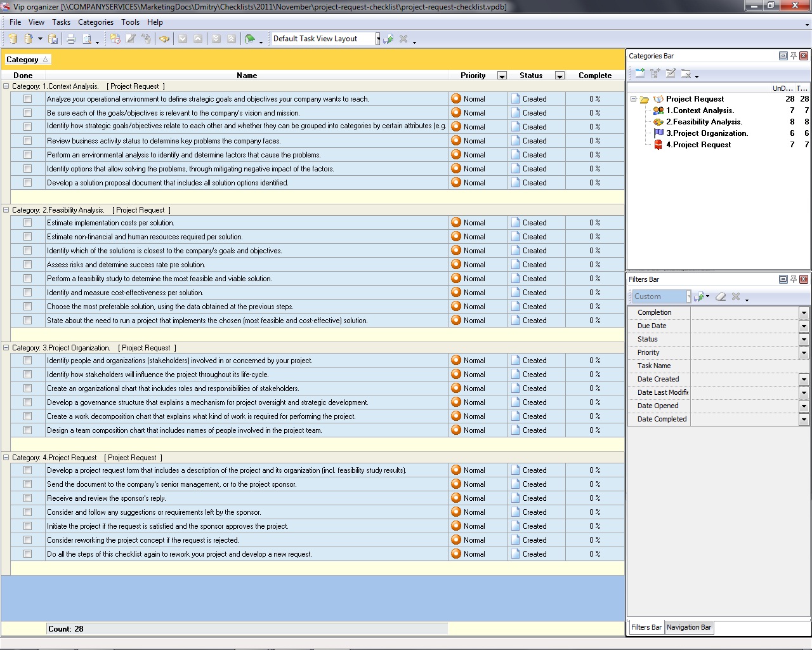Open the Tools menu
This screenshot has width=812, height=650.
[x=130, y=22]
